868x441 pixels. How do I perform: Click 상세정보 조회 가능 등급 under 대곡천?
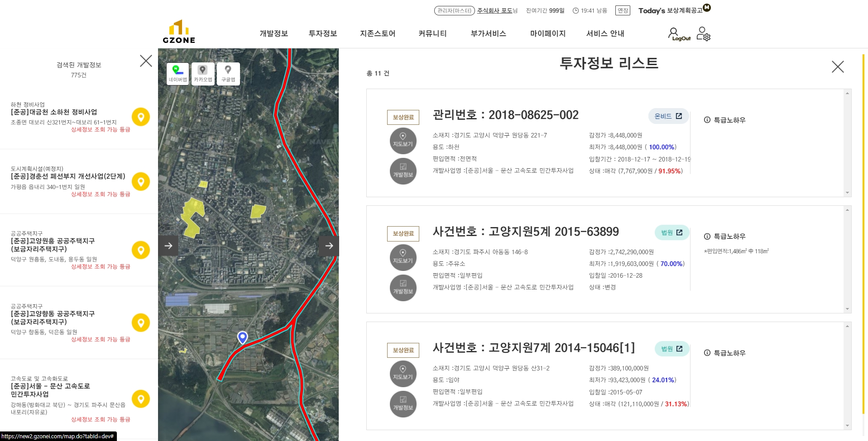pyautogui.click(x=101, y=129)
